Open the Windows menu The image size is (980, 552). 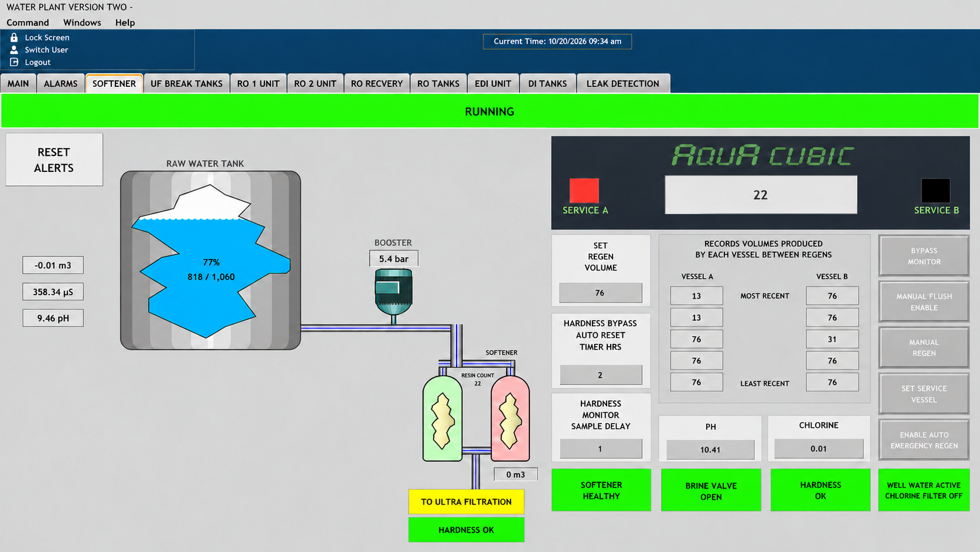(x=82, y=22)
